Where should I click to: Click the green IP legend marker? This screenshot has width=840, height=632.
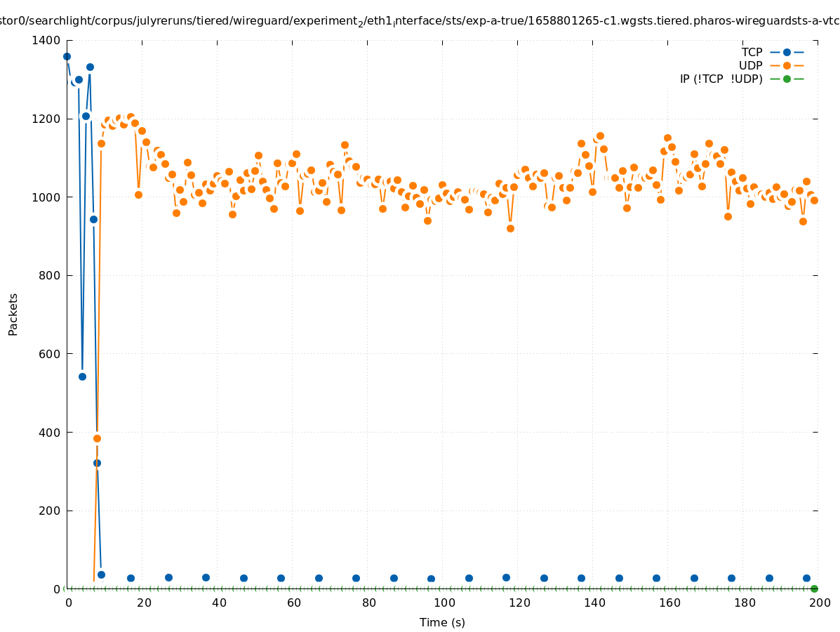[787, 79]
